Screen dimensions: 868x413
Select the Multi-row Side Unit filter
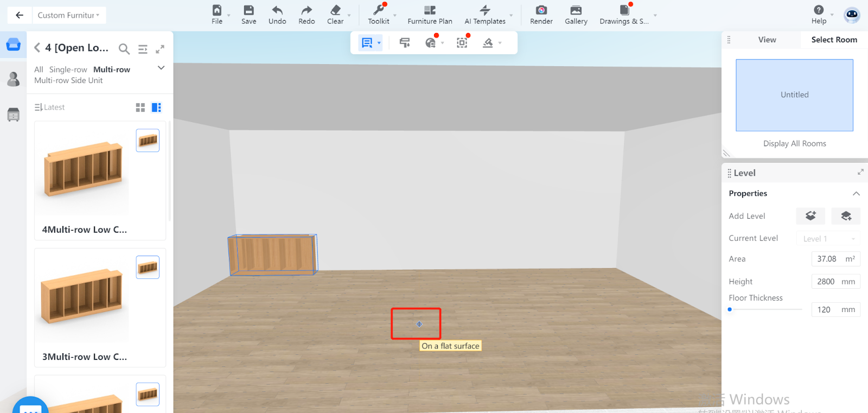(68, 80)
